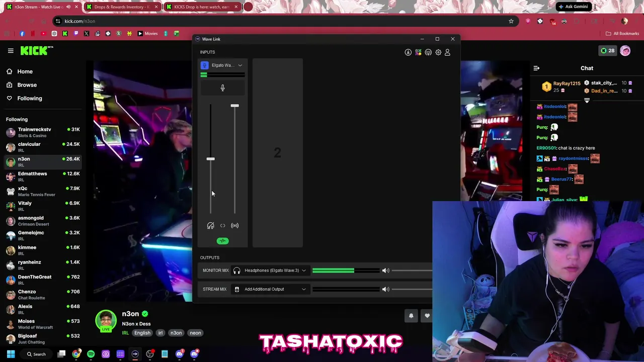Open the Kick user avatar menu
This screenshot has height=362, width=644.
625,51
